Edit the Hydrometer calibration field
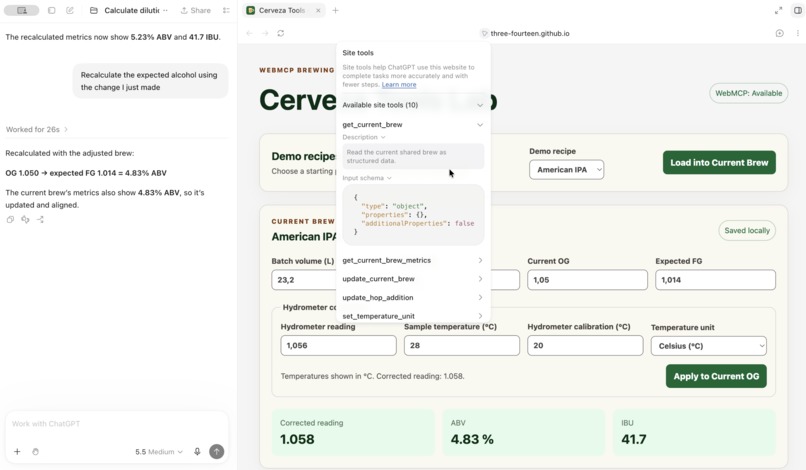The width and height of the screenshot is (806, 470). coord(585,346)
